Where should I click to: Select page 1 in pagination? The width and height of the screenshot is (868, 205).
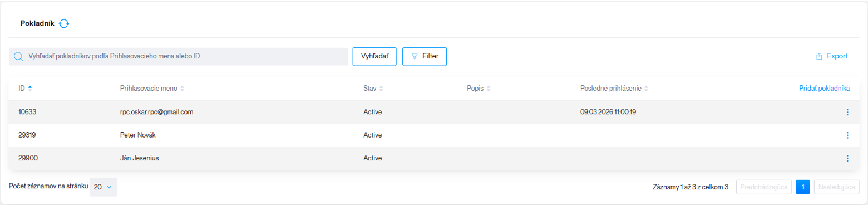click(803, 187)
